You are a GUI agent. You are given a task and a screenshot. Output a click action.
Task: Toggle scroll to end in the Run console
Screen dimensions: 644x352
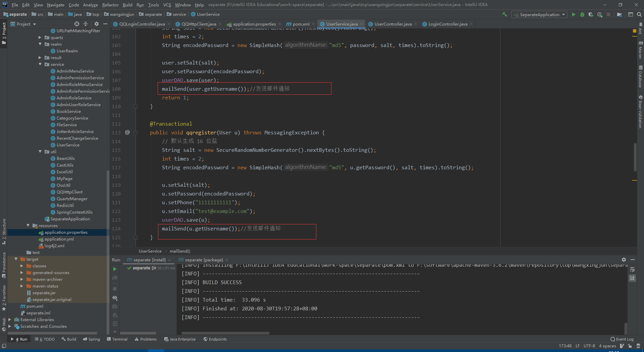tap(632, 278)
